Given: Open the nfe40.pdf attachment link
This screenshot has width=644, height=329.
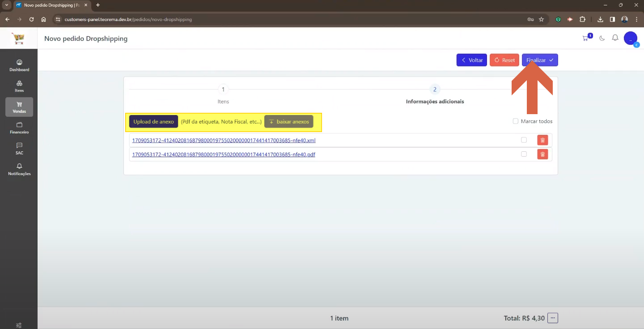Looking at the screenshot, I should coord(224,154).
